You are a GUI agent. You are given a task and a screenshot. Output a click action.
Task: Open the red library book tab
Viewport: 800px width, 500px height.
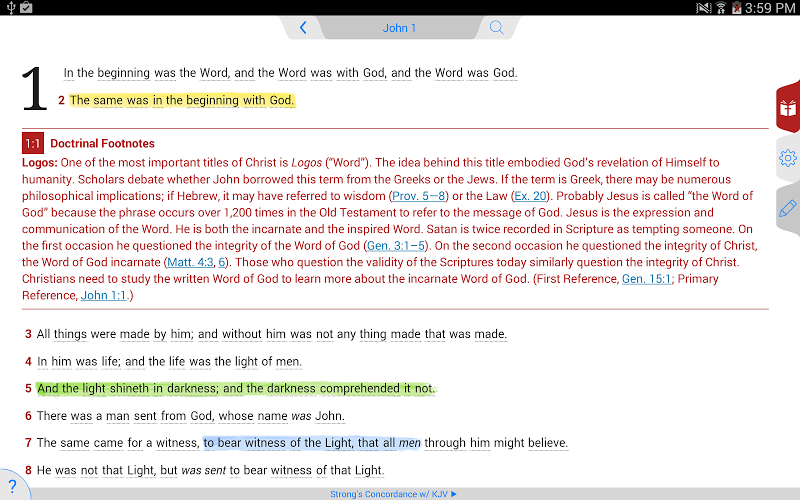tap(788, 108)
